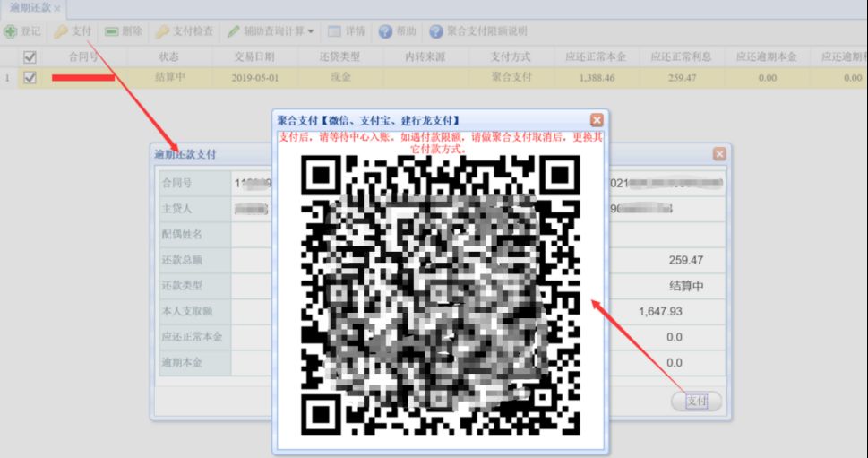
Task: Click the 详情 window icon
Action: click(x=334, y=31)
